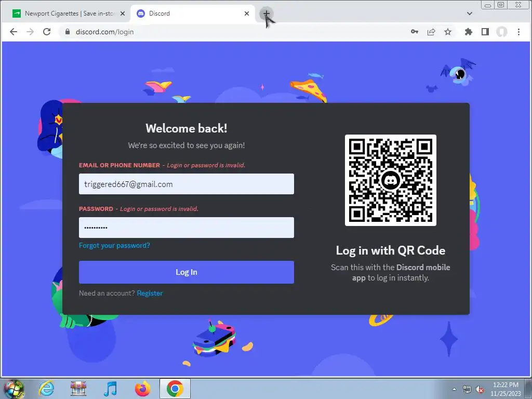Reload the Discord login page
The height and width of the screenshot is (399, 532).
pos(47,32)
